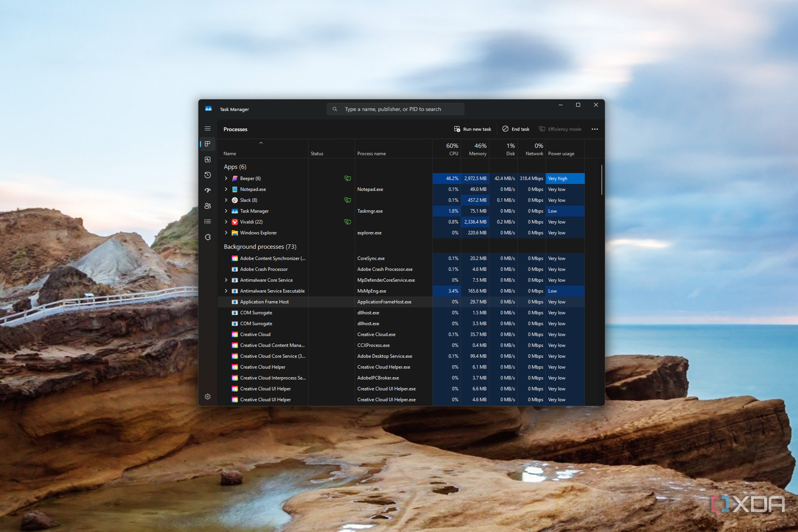The image size is (798, 532).
Task: Open Task Manager settings gear
Action: (x=208, y=397)
